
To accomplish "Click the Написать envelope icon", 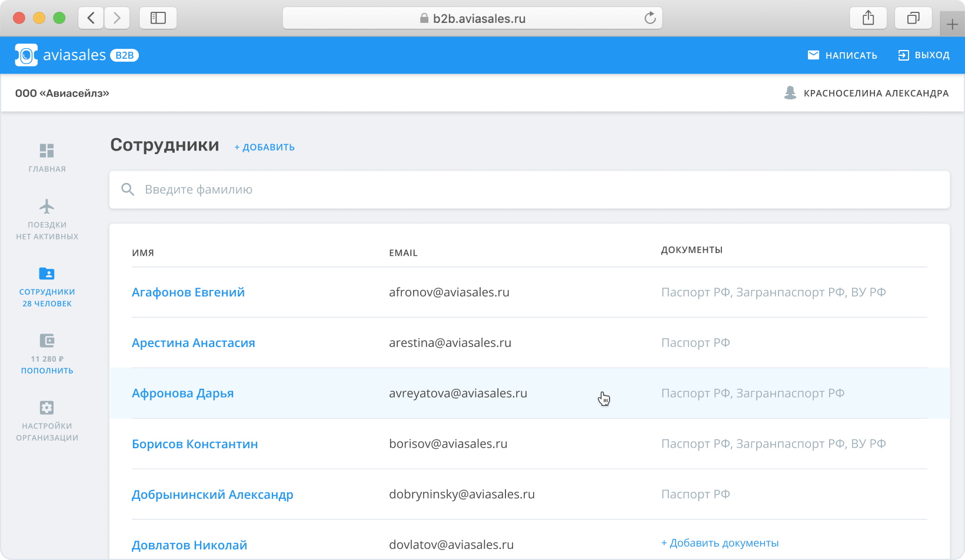I will click(x=813, y=55).
